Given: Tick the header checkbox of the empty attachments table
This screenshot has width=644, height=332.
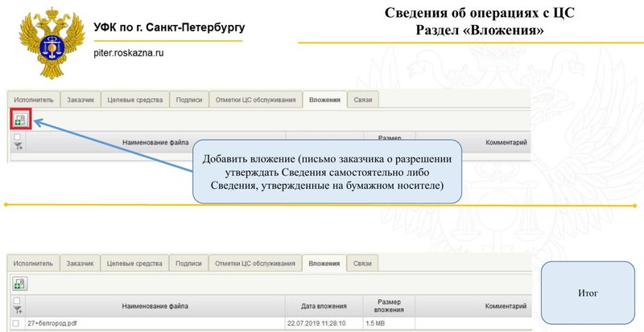Looking at the screenshot, I should coord(17,137).
